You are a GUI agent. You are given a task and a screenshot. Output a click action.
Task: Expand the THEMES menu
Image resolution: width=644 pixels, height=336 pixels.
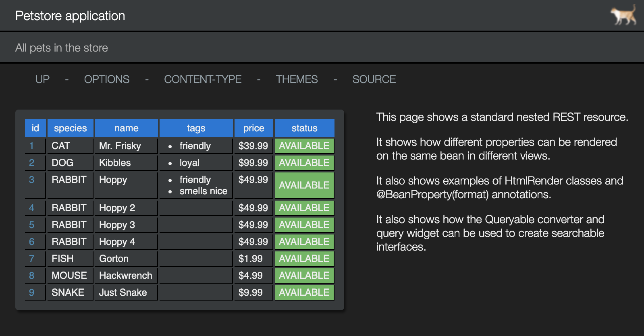[x=297, y=79]
